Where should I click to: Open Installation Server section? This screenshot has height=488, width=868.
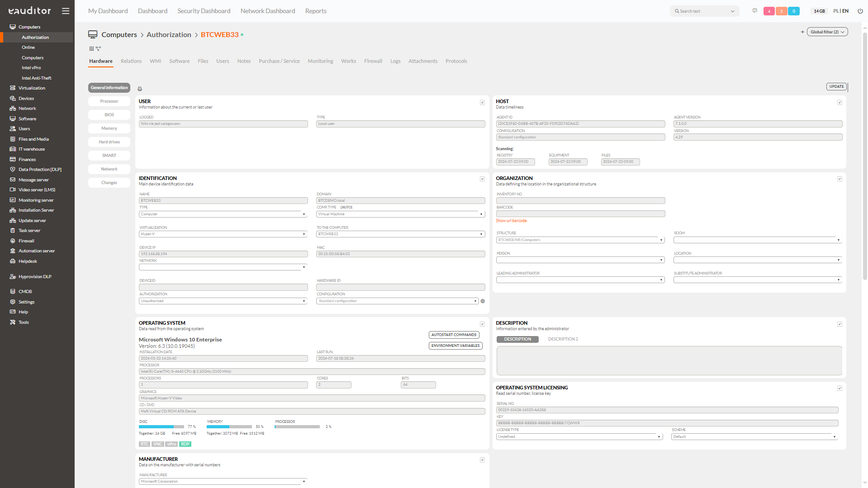36,210
